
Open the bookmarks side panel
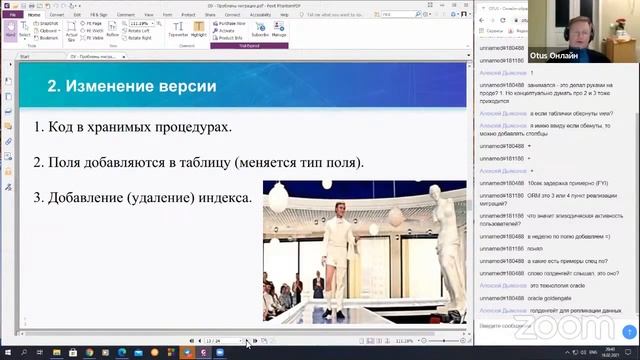click(9, 81)
